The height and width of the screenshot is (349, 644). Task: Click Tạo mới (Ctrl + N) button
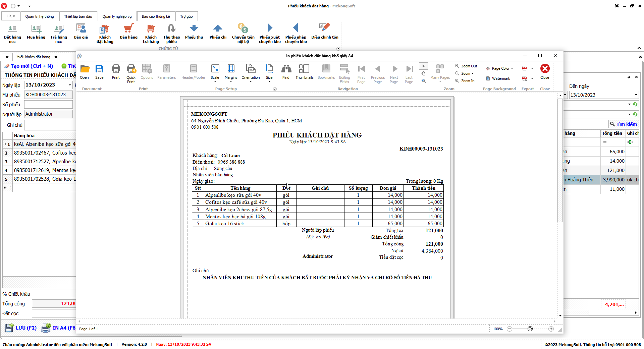tap(29, 66)
